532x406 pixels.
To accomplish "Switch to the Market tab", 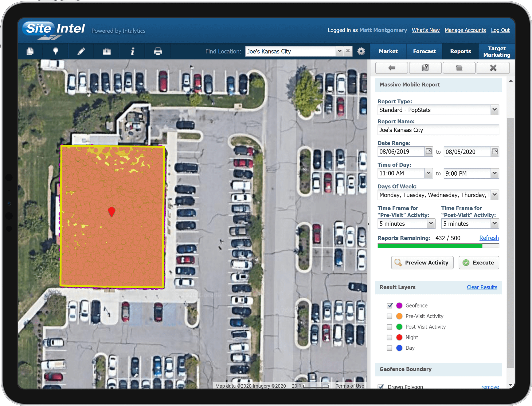I will [x=388, y=51].
